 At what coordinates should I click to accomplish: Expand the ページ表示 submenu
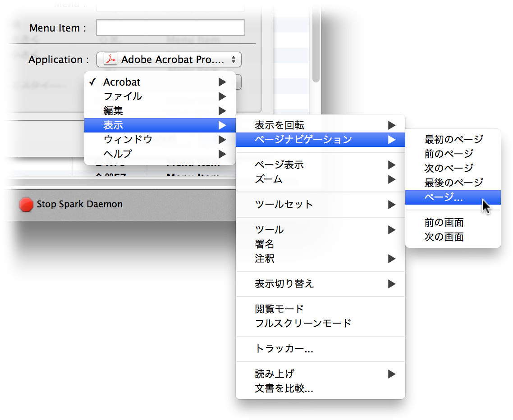[321, 164]
